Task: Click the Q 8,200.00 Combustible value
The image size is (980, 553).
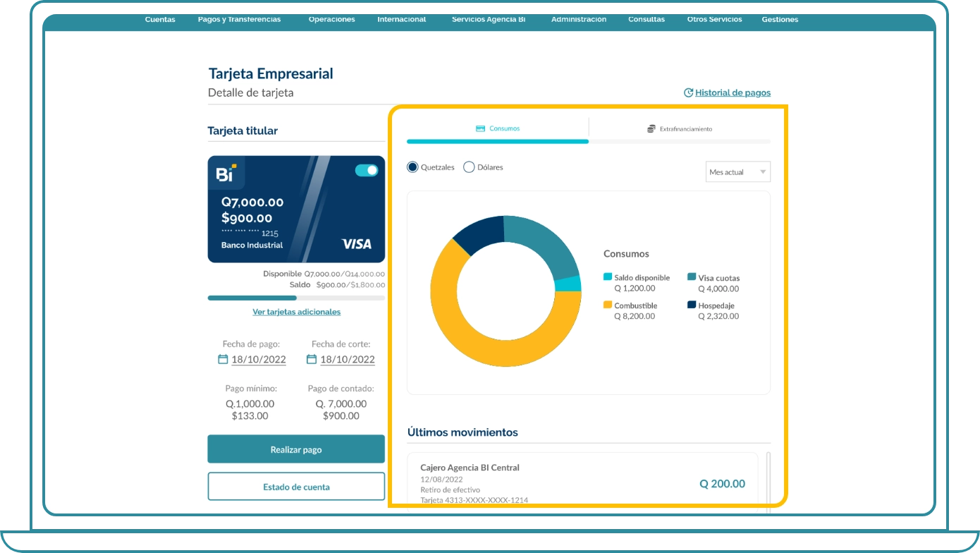Action: point(635,316)
